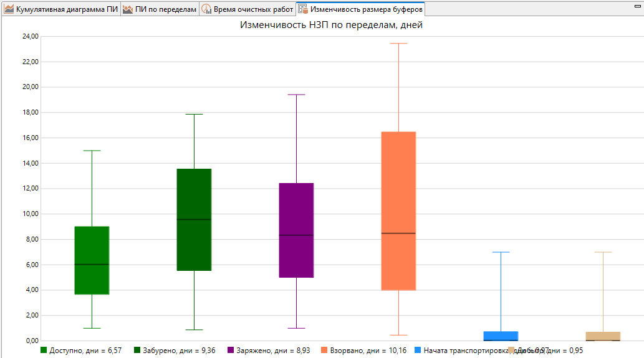The height and width of the screenshot is (358, 644).
Task: Click the Взорвано orange legend swatch
Action: click(x=324, y=350)
